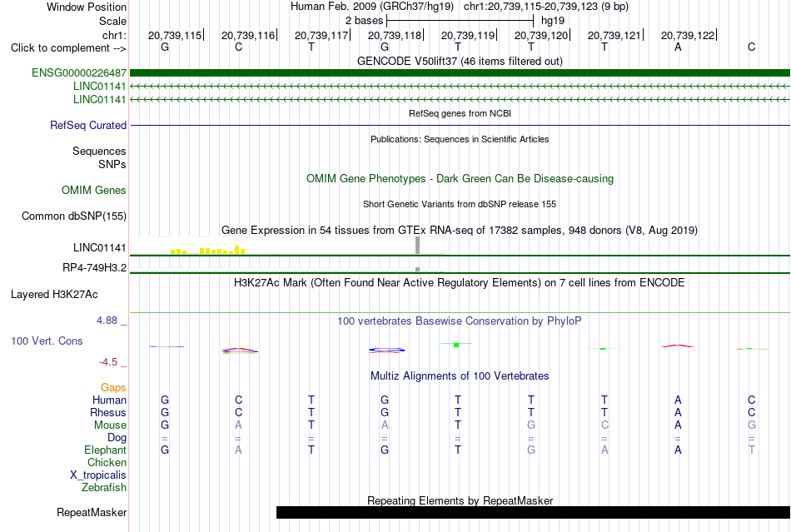This screenshot has width=791, height=532.
Task: Click the 'Click to complement -->' label
Action: coord(68,48)
